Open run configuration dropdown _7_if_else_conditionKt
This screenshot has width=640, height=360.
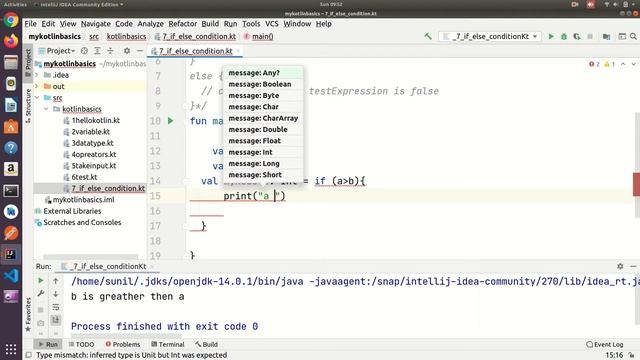(490, 36)
